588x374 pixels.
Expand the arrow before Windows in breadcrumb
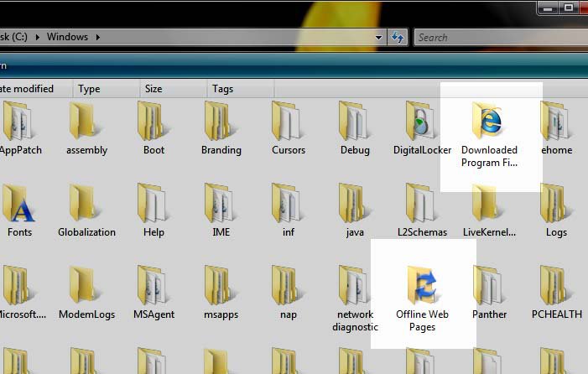pyautogui.click(x=38, y=37)
